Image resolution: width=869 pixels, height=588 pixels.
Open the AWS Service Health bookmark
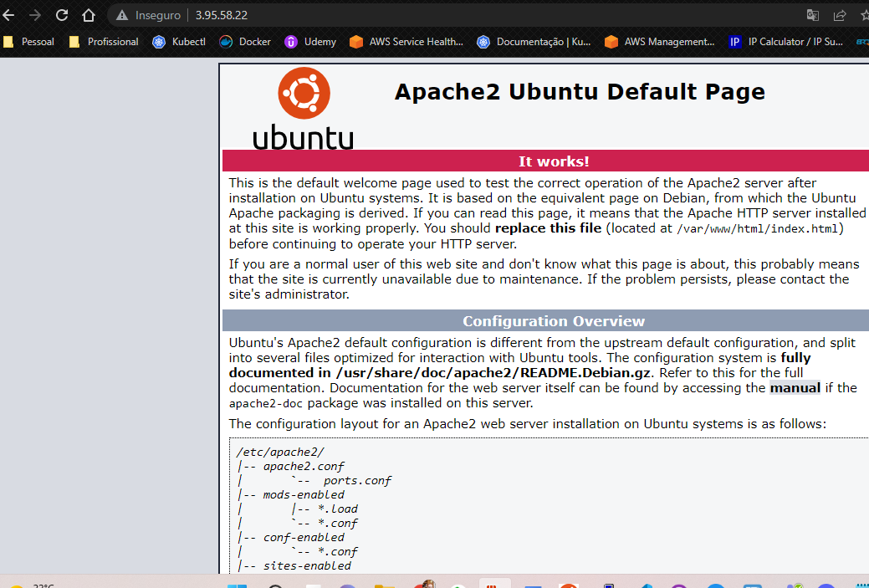click(x=406, y=41)
